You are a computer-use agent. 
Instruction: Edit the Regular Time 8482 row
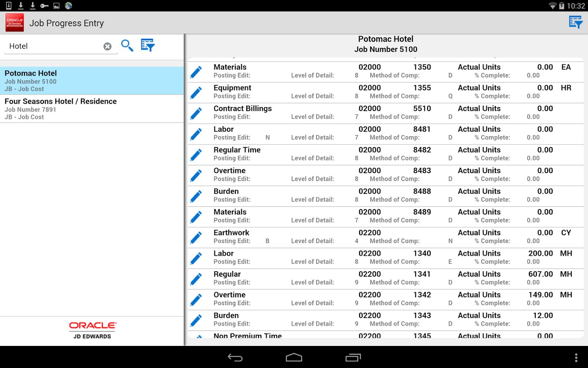point(196,155)
